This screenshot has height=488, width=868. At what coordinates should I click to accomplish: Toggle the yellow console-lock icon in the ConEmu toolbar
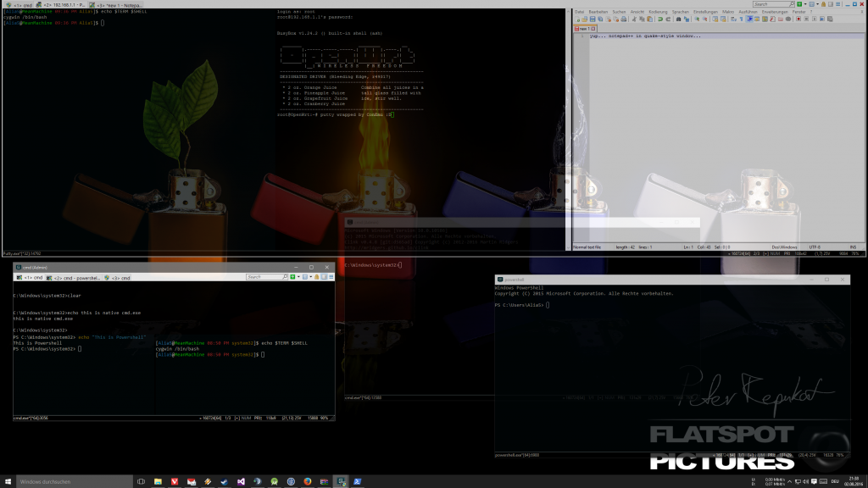coord(316,277)
